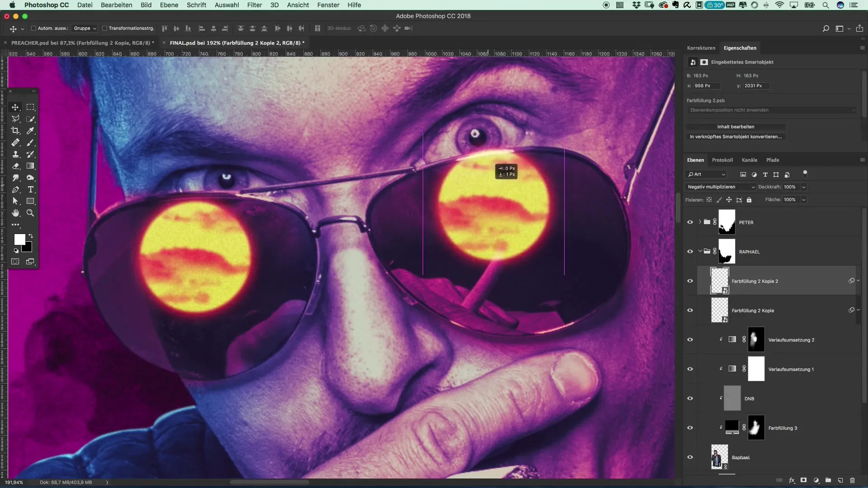This screenshot has height=488, width=868.
Task: Enable the Transformationsstrg. checkbox
Action: pos(104,28)
